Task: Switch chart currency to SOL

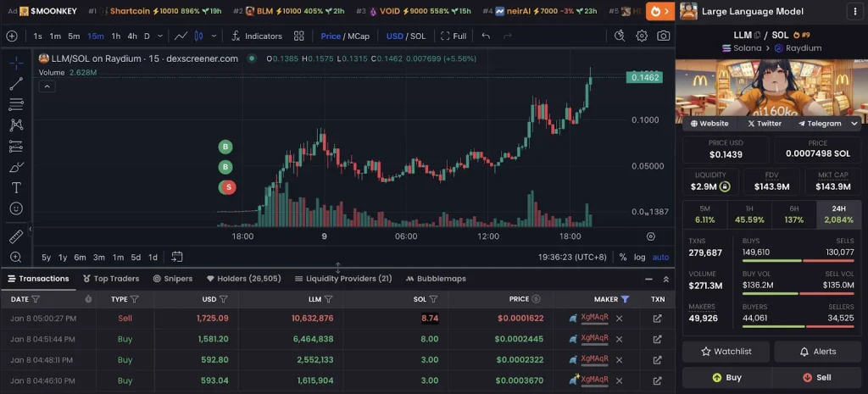Action: pyautogui.click(x=418, y=36)
